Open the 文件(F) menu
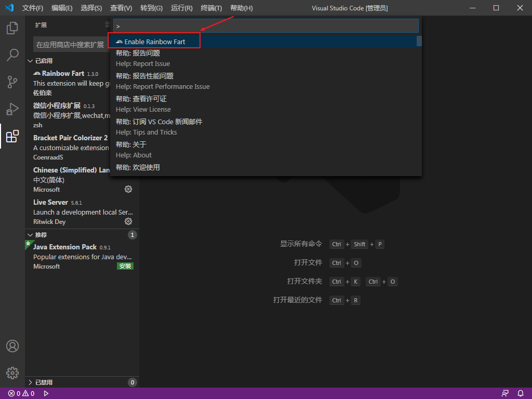Viewport: 532px width, 399px height. click(33, 8)
